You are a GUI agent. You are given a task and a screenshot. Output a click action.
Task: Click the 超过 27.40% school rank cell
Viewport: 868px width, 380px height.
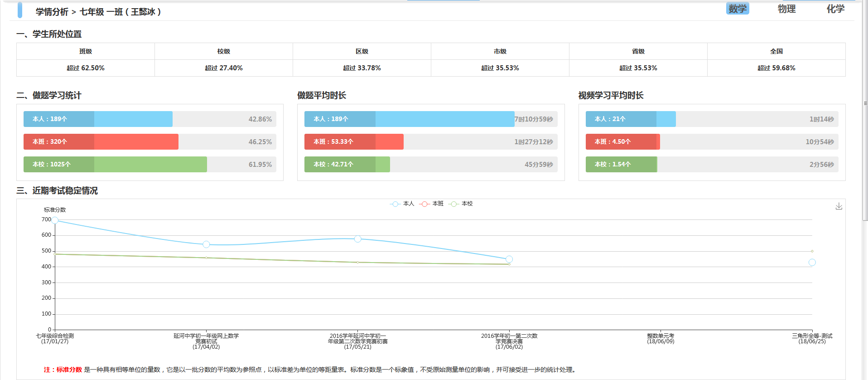[x=224, y=68]
